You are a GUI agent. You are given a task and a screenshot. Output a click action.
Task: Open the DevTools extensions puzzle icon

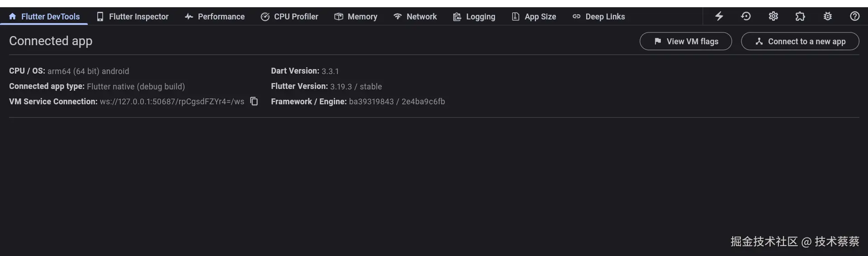point(800,16)
